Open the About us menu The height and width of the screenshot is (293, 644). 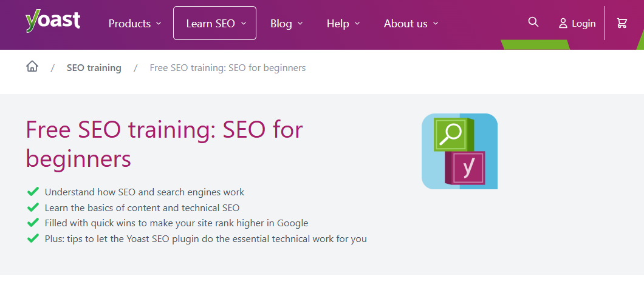411,24
